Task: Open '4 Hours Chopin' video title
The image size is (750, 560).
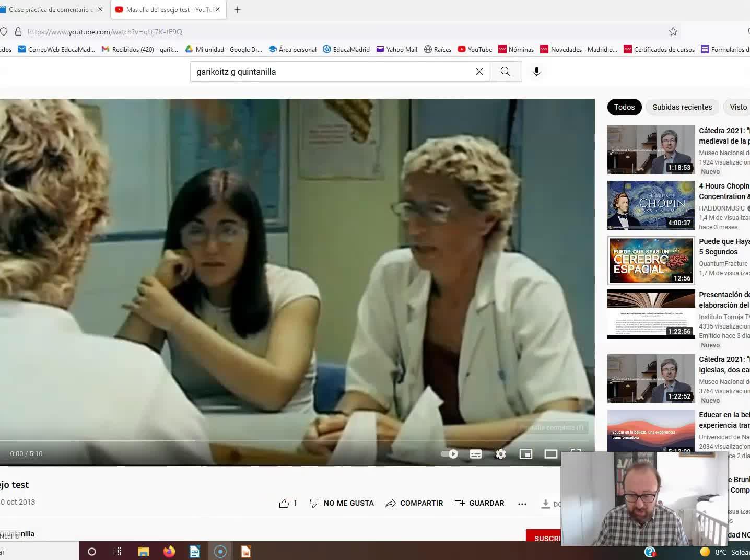Action: pos(724,191)
